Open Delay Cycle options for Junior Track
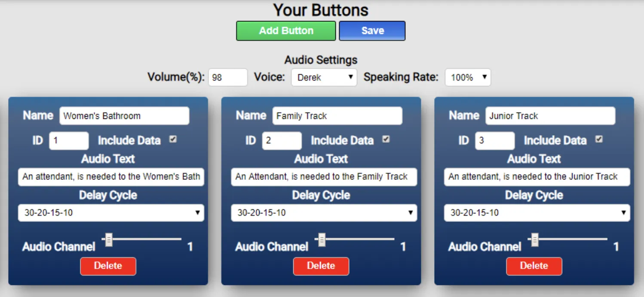 click(537, 212)
